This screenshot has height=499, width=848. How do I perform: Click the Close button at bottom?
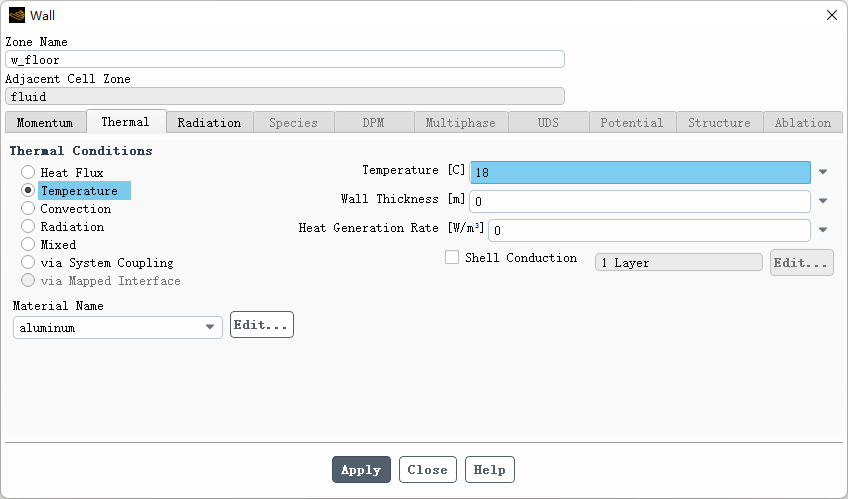pos(427,470)
